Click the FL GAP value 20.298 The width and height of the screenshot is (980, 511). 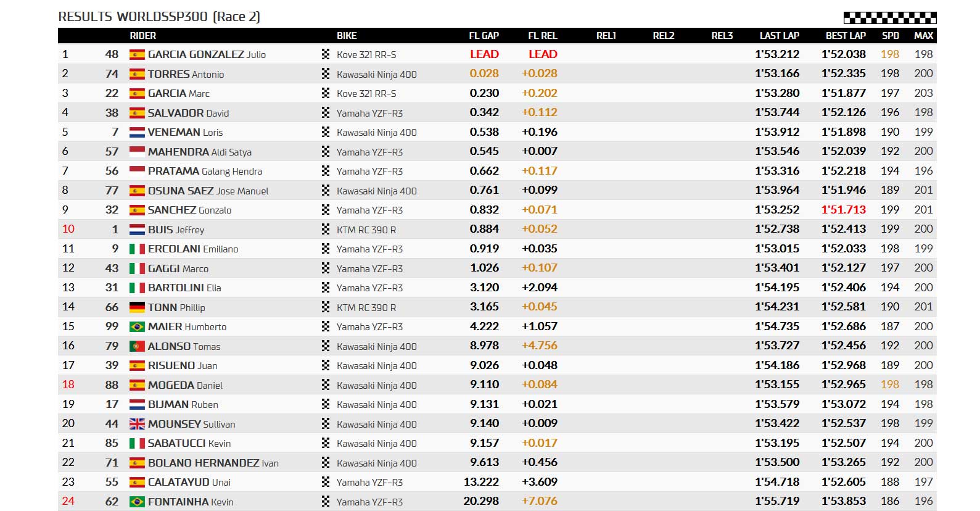coord(481,501)
